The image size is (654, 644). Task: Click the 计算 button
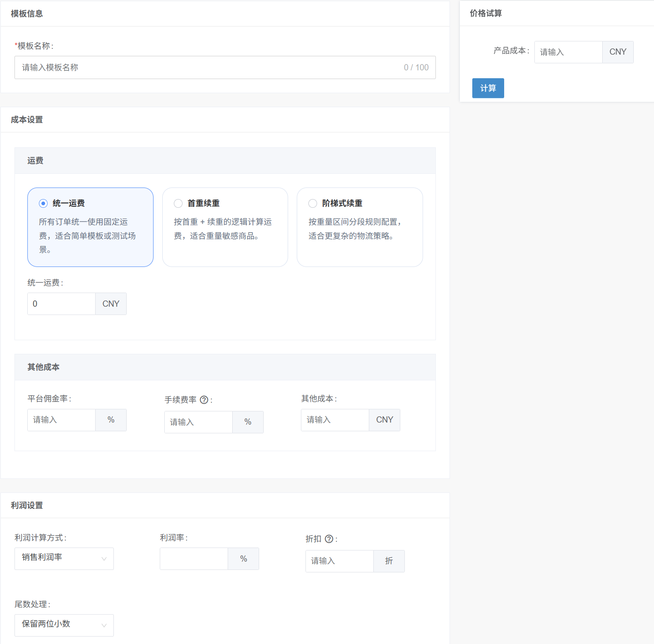pyautogui.click(x=488, y=88)
